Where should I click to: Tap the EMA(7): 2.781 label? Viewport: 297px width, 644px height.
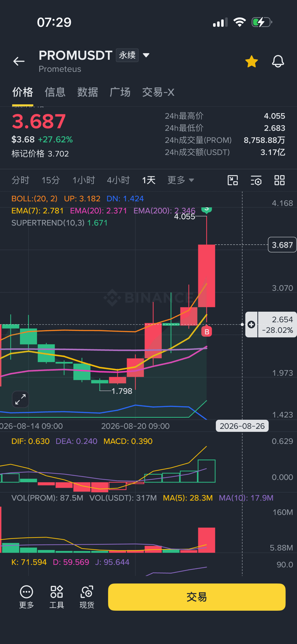(x=37, y=210)
